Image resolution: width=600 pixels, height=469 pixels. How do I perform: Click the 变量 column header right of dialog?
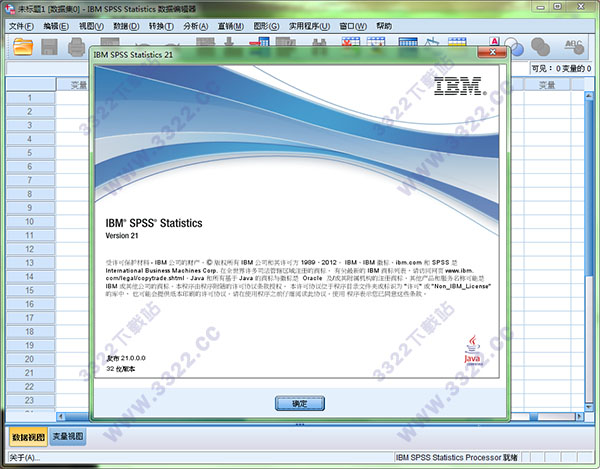tap(547, 85)
